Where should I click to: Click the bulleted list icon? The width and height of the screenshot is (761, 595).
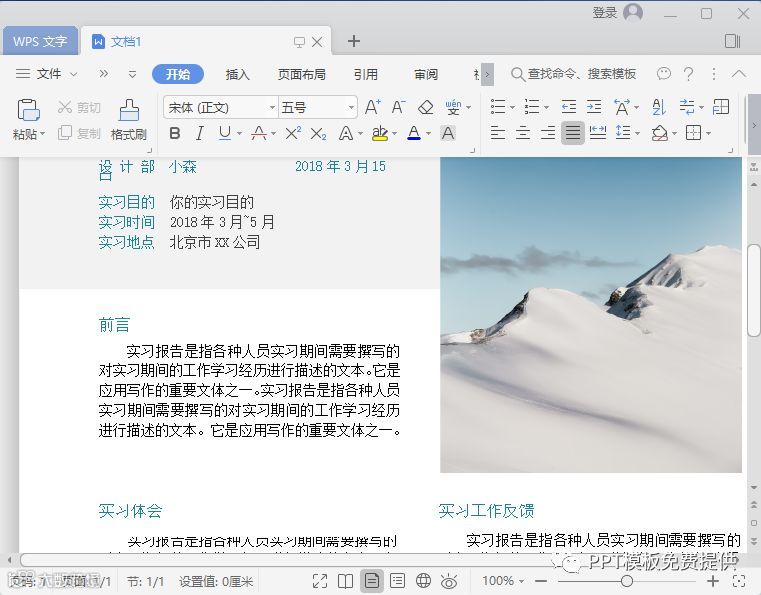(498, 107)
